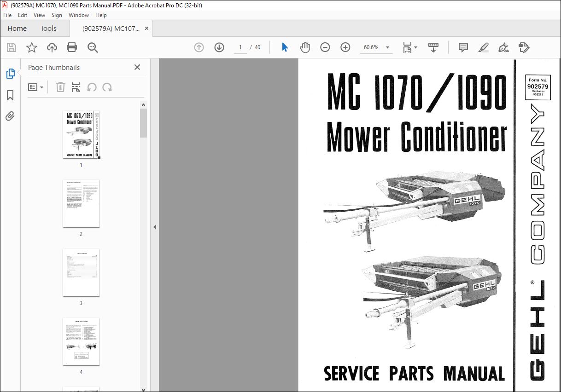This screenshot has width=561, height=392.
Task: Click the thumbnail scrollbar down arrow
Action: pos(143,389)
